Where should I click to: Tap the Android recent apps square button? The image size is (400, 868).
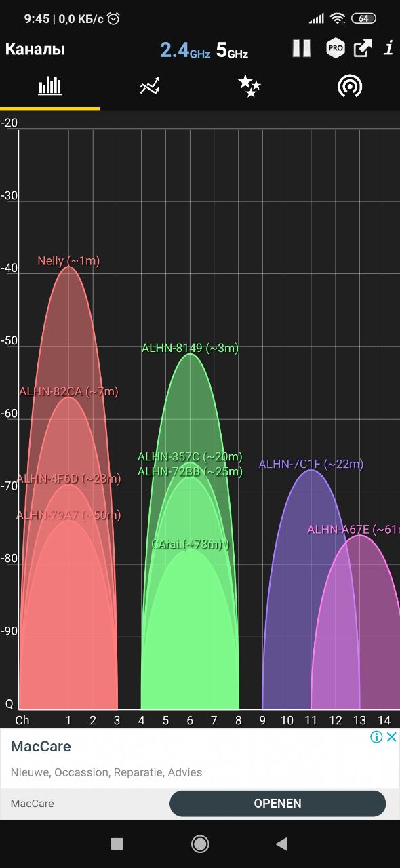coord(117,844)
